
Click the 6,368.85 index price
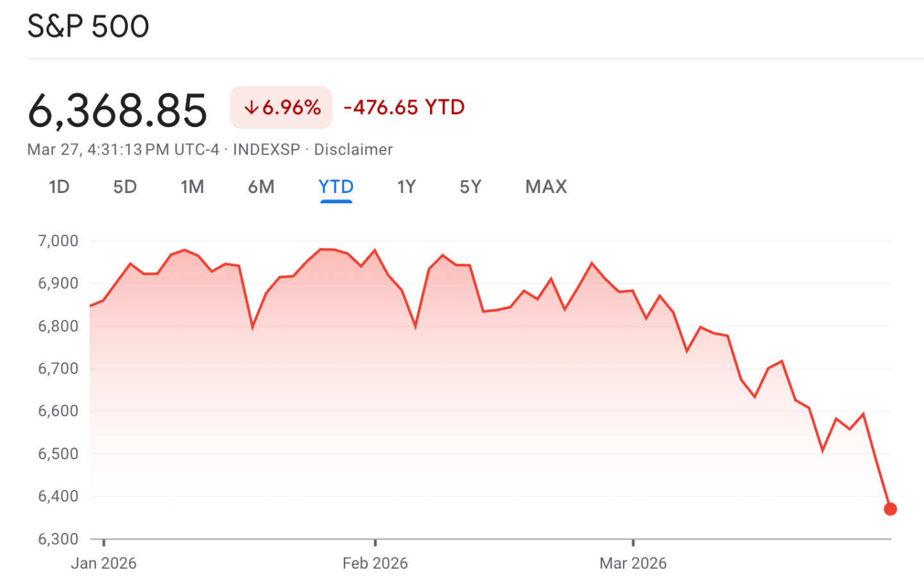pos(117,110)
